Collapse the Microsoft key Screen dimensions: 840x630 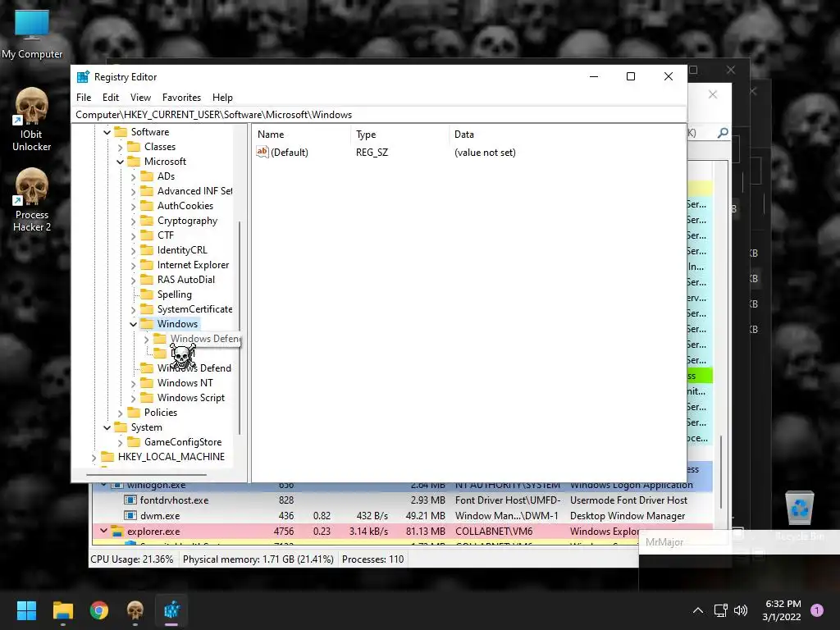pos(120,162)
